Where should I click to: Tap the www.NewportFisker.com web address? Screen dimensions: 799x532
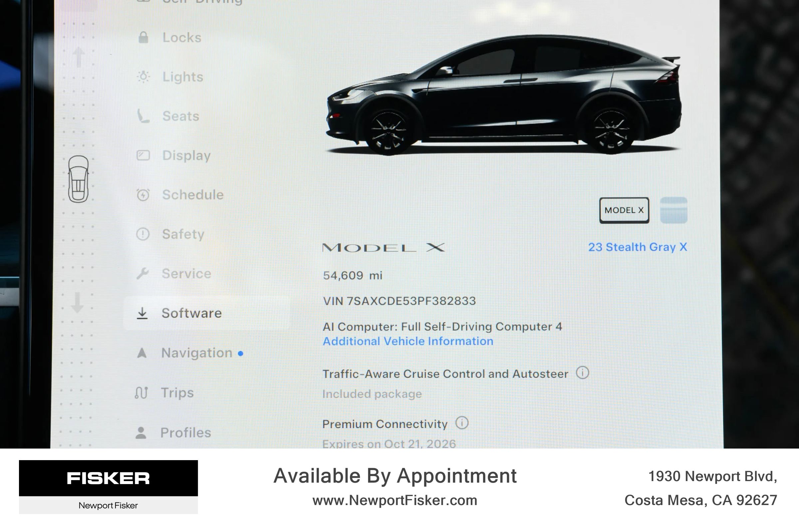point(395,500)
